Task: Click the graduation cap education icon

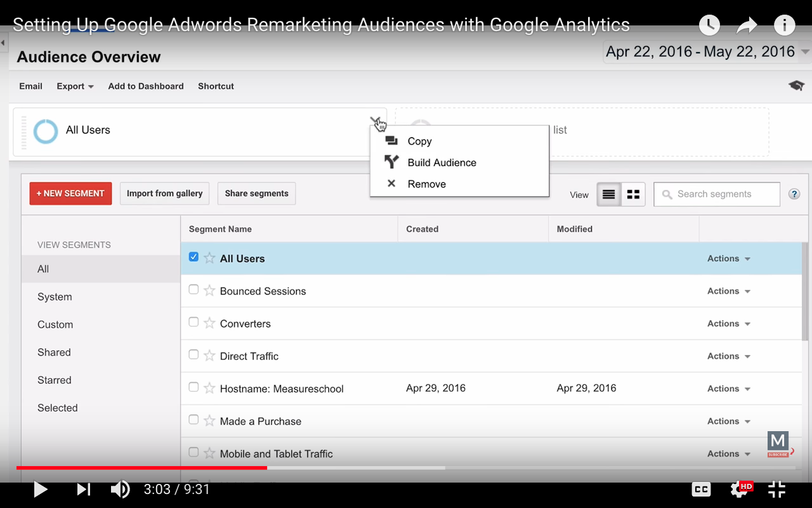Action: pyautogui.click(x=796, y=86)
